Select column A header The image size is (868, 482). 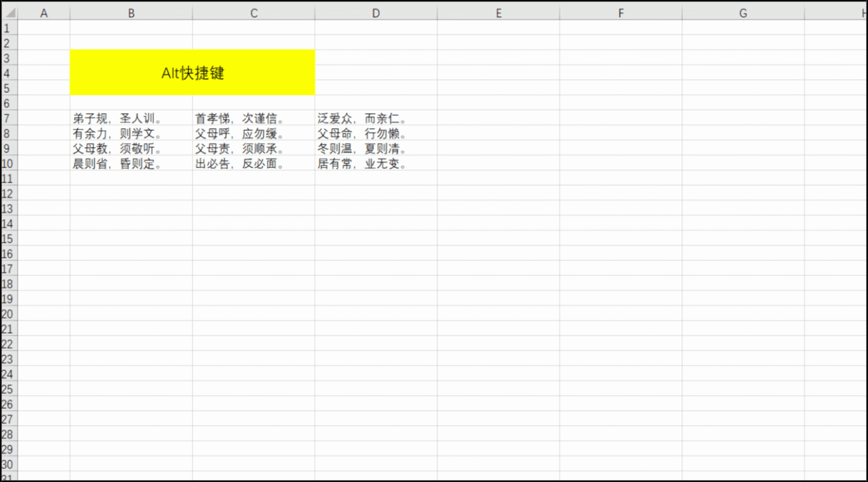[x=44, y=14]
